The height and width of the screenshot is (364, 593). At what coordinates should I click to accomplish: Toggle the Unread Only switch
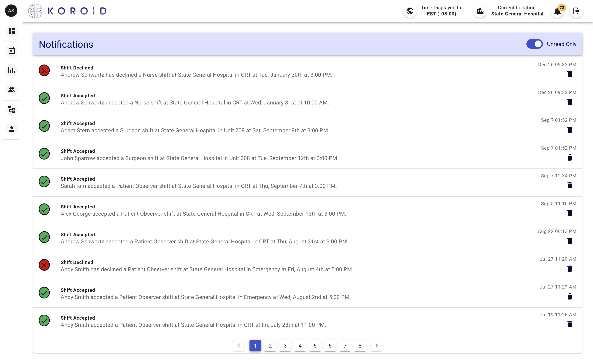click(535, 44)
